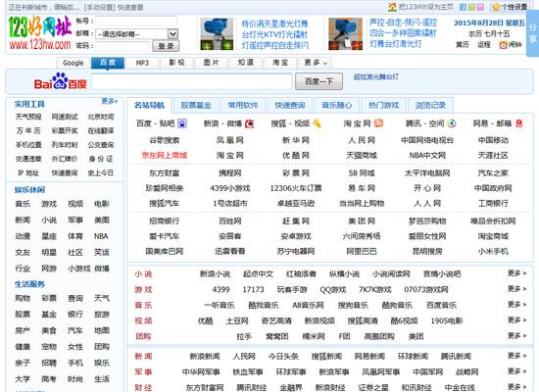Click the 登录 login button

pos(166,46)
